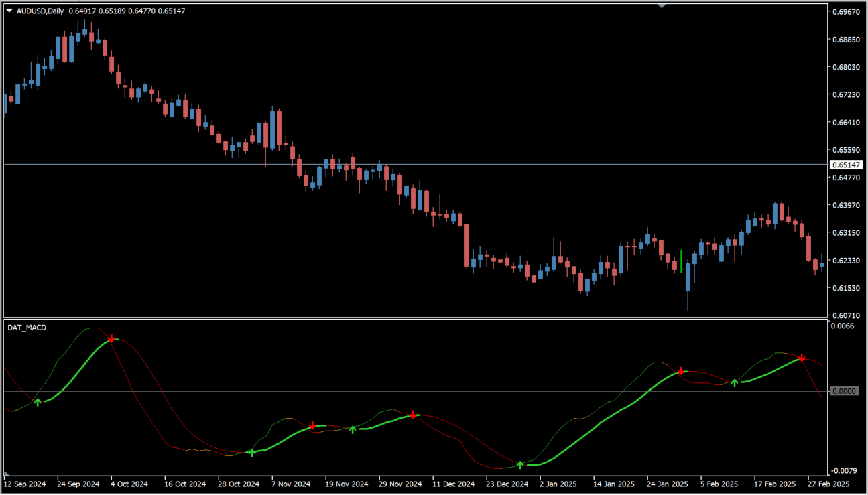This screenshot has height=495, width=868.
Task: Click the 24 Jan 2025 date label
Action: 668,484
